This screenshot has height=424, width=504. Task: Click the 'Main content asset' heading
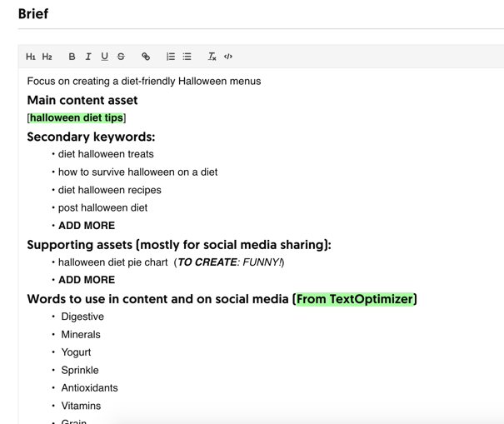[x=82, y=100]
